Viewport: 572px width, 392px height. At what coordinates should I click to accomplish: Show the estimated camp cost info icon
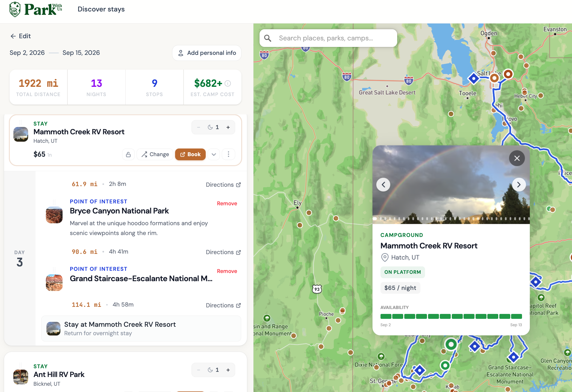point(228,83)
